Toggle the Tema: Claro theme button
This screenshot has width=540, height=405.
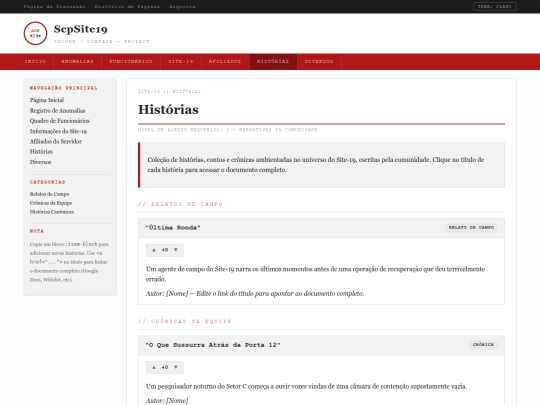[495, 7]
